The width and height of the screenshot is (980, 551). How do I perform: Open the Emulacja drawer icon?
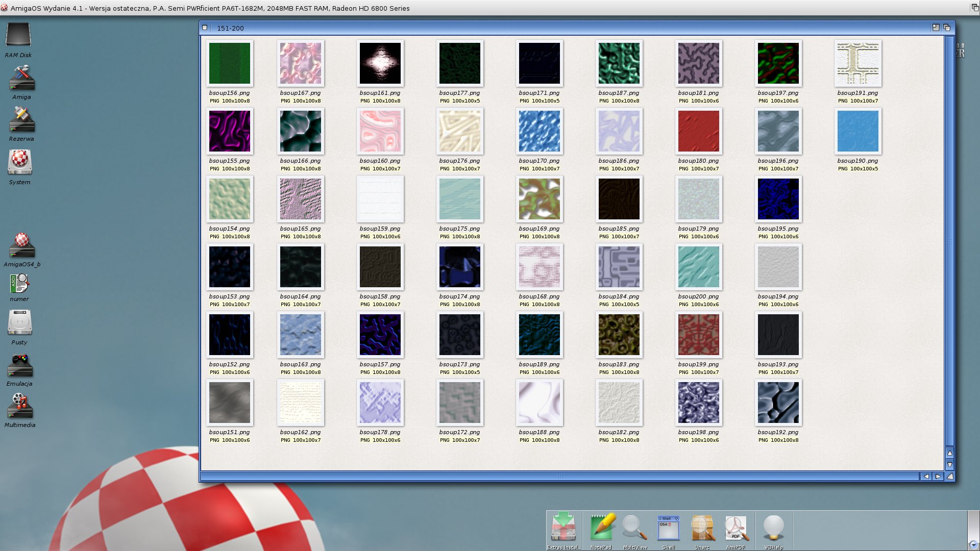(20, 365)
